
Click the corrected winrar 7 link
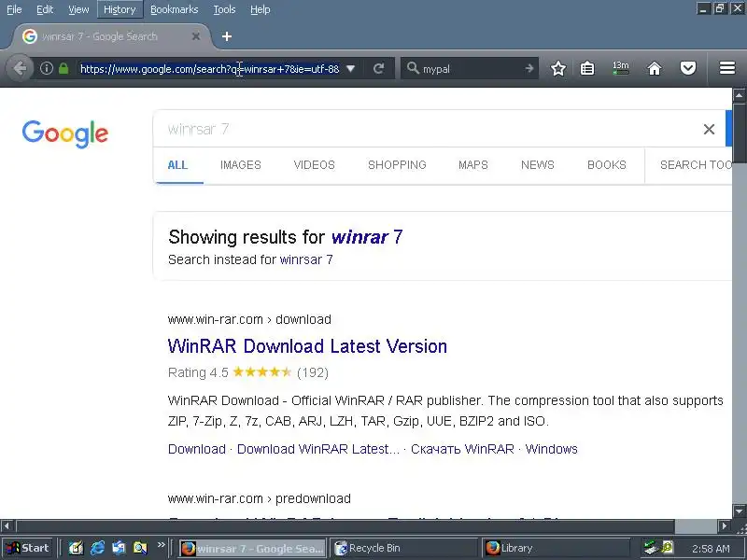(x=367, y=237)
